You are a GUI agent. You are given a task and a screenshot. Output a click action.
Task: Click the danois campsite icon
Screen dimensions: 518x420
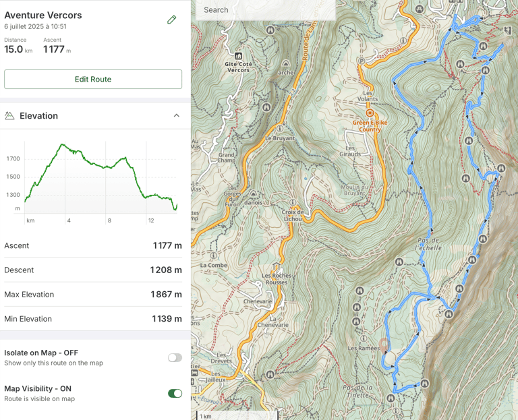tap(254, 193)
